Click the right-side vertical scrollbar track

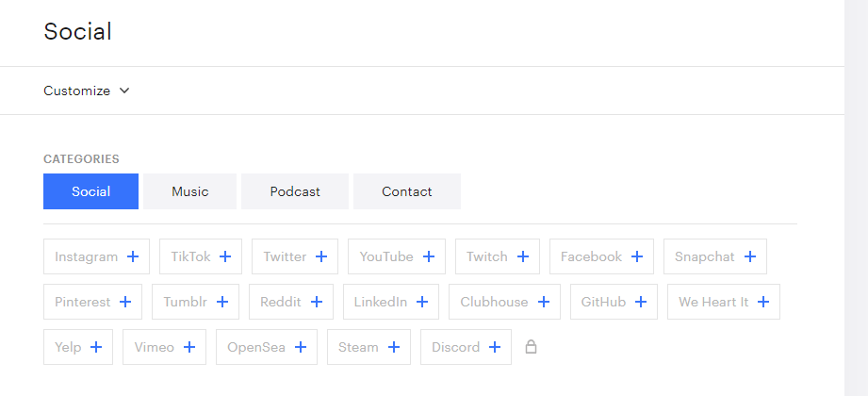pos(857,198)
